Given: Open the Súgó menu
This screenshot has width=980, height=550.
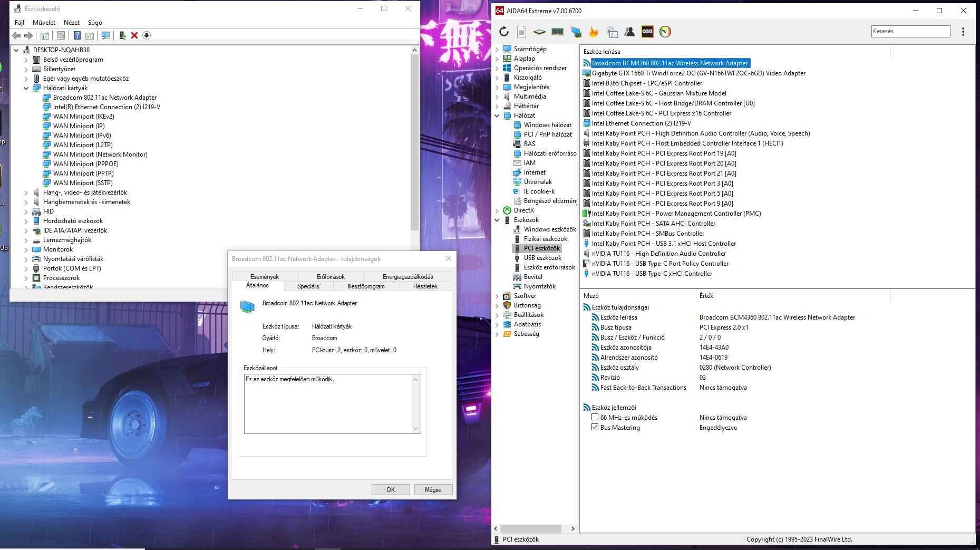Looking at the screenshot, I should (95, 23).
